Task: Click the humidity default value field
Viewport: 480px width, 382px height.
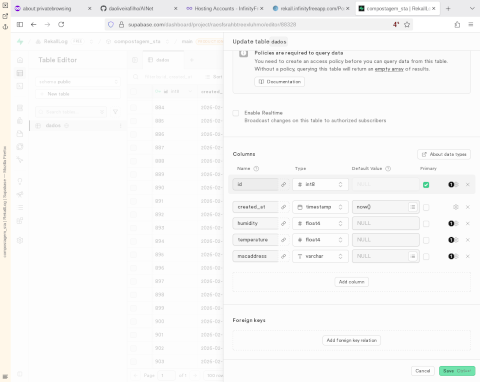Action: [x=386, y=223]
